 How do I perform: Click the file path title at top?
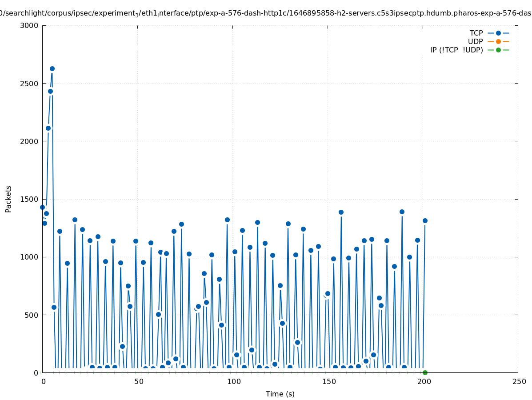click(266, 13)
